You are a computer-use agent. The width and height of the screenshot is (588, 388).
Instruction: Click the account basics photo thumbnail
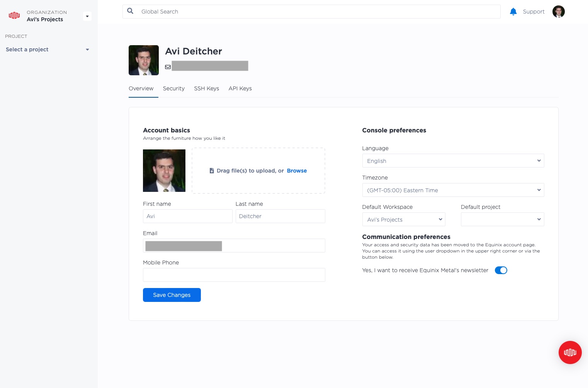tap(164, 171)
